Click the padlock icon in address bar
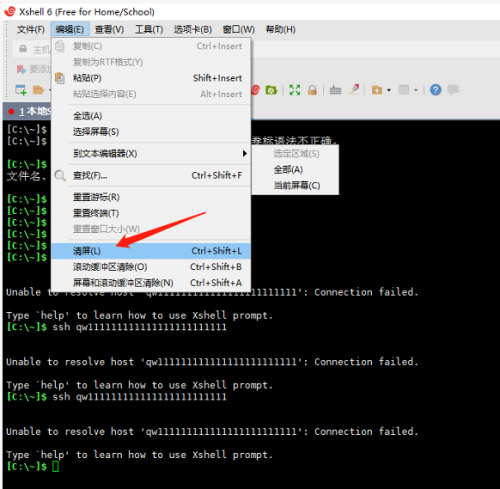Screen dimensions: 500x489 point(23,49)
